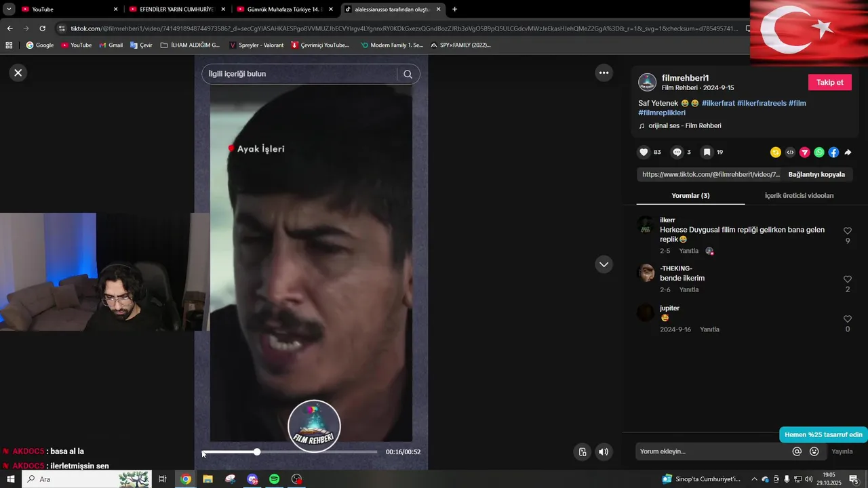Open File Explorer from taskbar
The height and width of the screenshot is (488, 868).
208,479
